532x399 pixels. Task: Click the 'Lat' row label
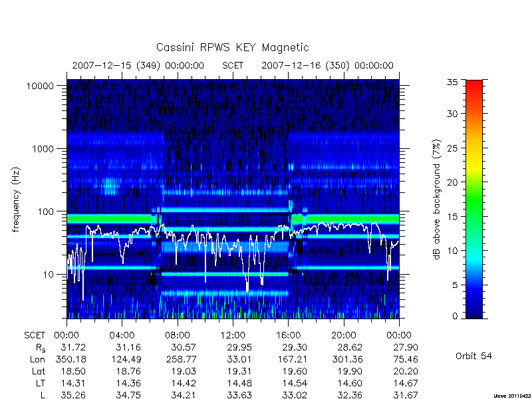[39, 371]
